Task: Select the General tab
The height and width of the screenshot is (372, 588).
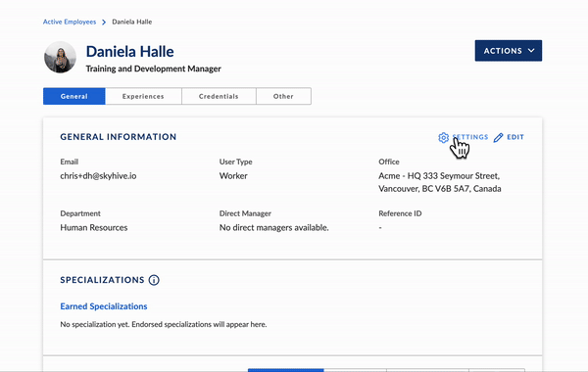Action: tap(74, 96)
